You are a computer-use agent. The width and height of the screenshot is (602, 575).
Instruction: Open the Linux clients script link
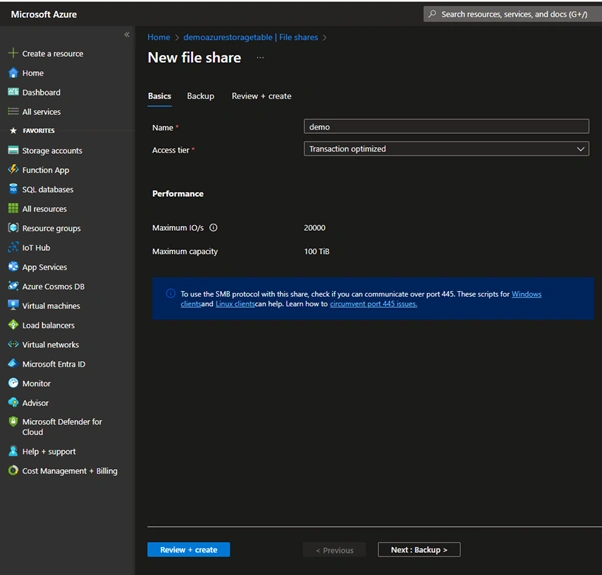pyautogui.click(x=235, y=304)
